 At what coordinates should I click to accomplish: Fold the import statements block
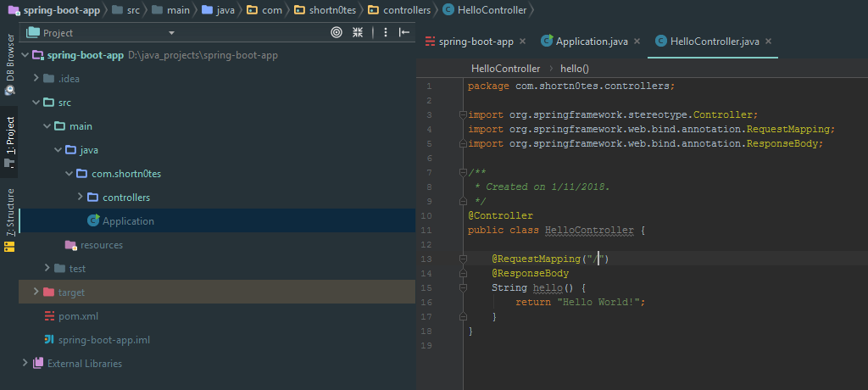[x=462, y=114]
